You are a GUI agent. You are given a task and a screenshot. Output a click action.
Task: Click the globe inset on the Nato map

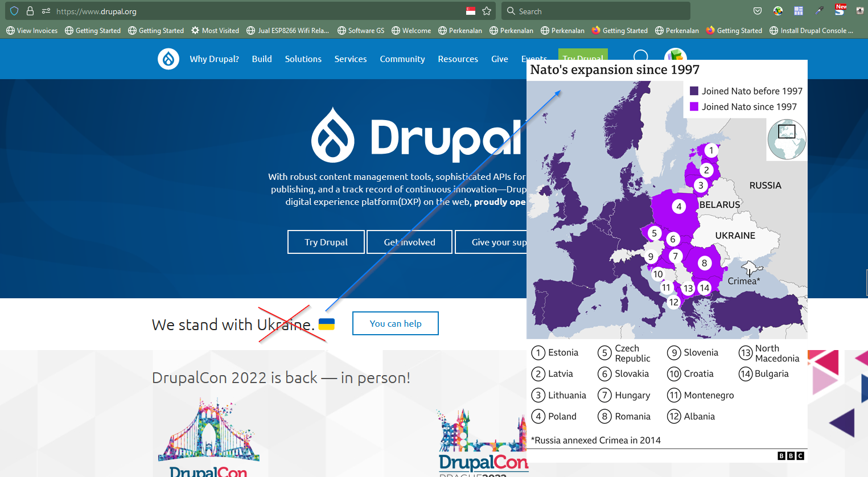787,139
